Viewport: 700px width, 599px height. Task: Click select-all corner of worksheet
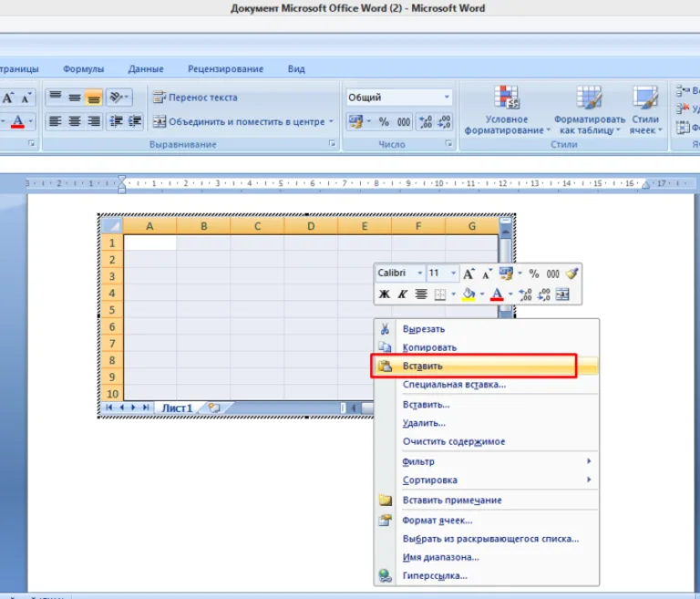tap(112, 226)
